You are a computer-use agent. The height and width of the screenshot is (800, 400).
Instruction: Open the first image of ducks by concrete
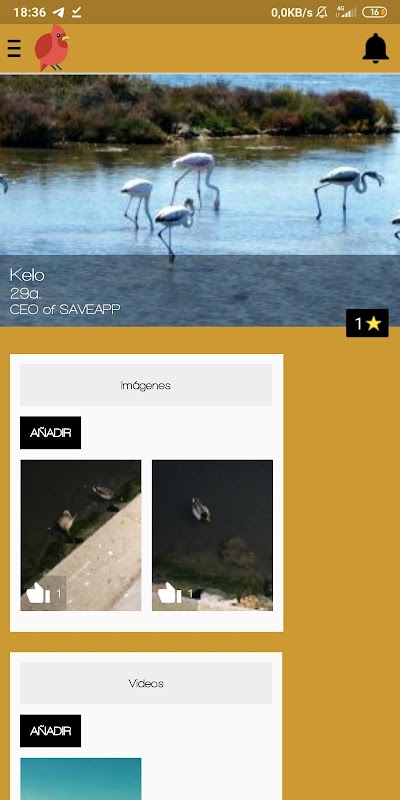[x=81, y=535]
